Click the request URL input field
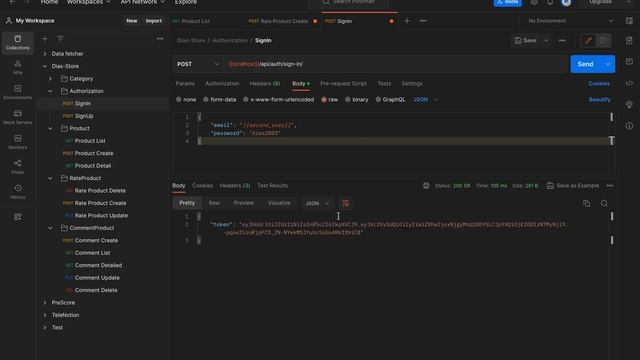 pyautogui.click(x=395, y=64)
